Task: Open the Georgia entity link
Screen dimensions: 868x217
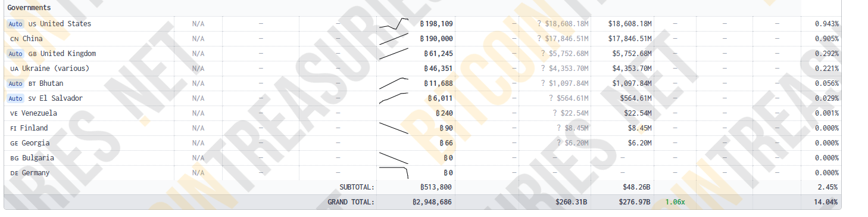Action: point(36,143)
